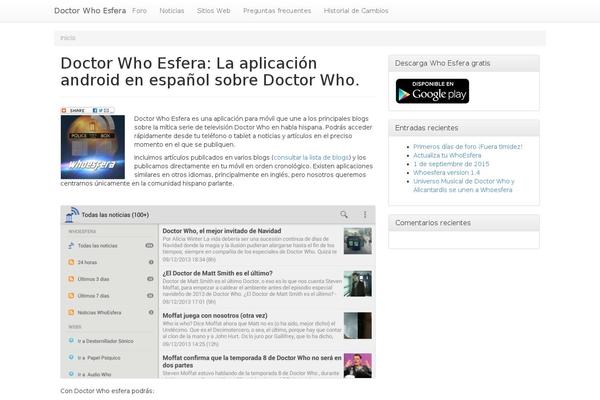Open '1 de septiembre de 2015' entry
Viewport: 600px width, 400px height.
pyautogui.click(x=451, y=164)
